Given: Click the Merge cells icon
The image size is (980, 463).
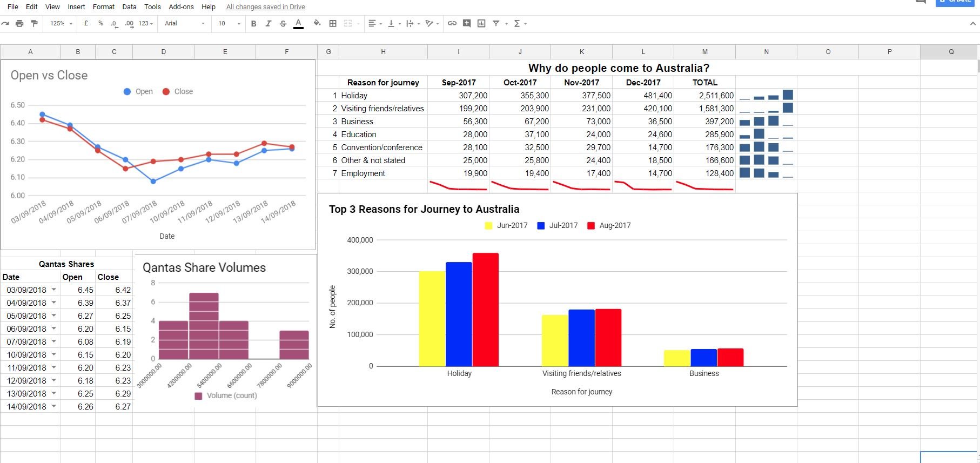Looking at the screenshot, I should click(348, 23).
